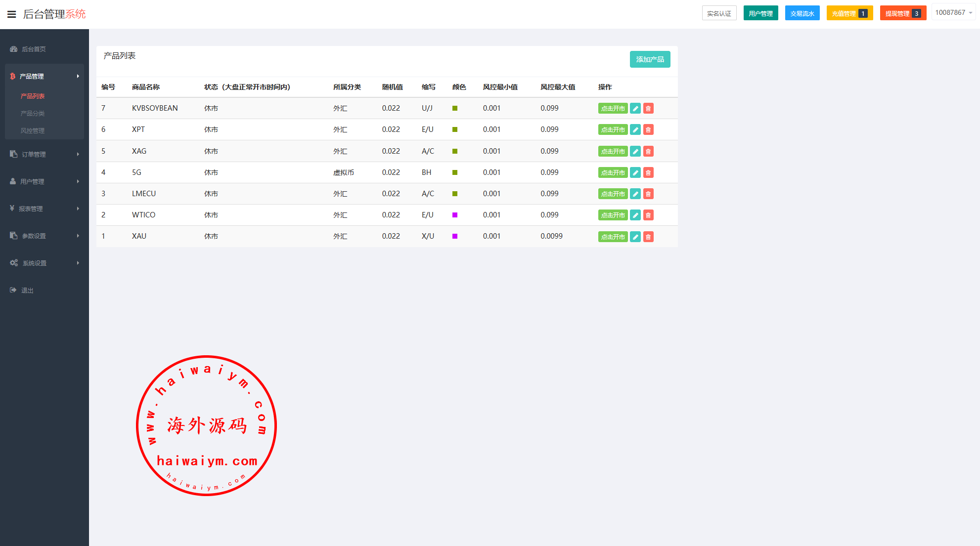Viewport: 980px width, 546px height.
Task: Click the 添加产品 button
Action: (x=650, y=59)
